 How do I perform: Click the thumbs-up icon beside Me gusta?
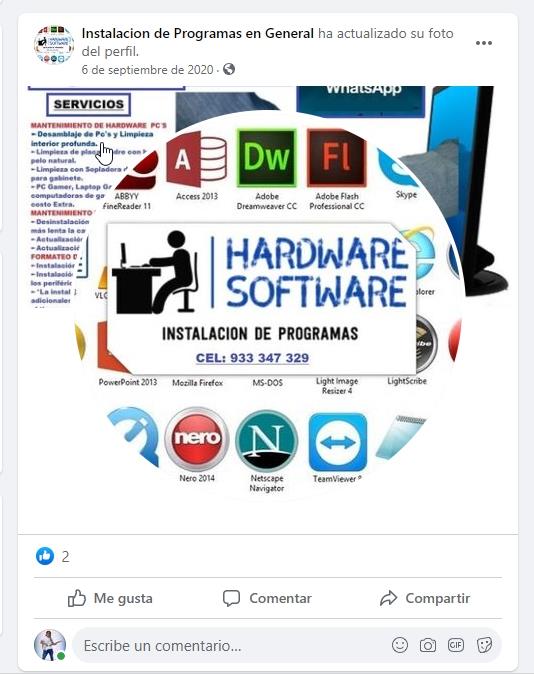pos(77,598)
